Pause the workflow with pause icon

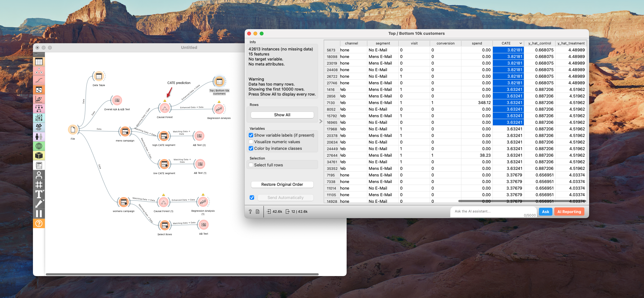39,214
